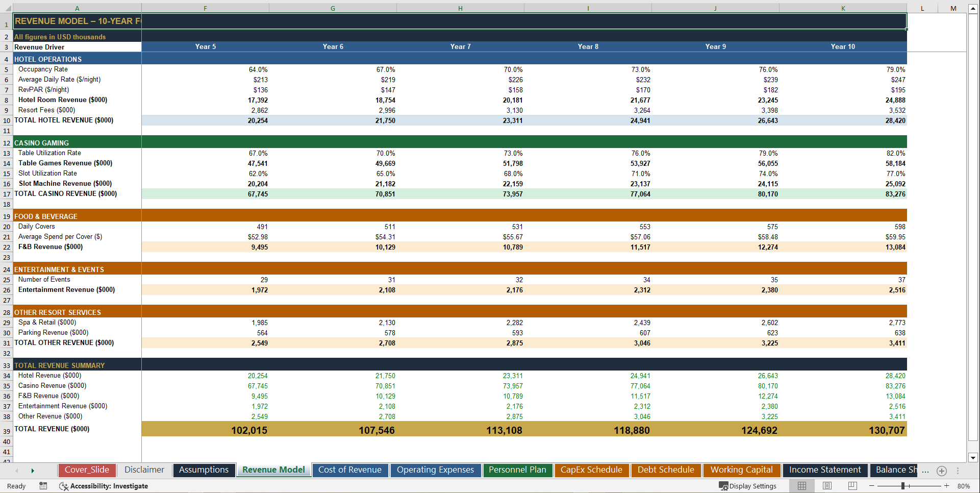Reveal hidden sheets via the ellipsis button

[925, 470]
